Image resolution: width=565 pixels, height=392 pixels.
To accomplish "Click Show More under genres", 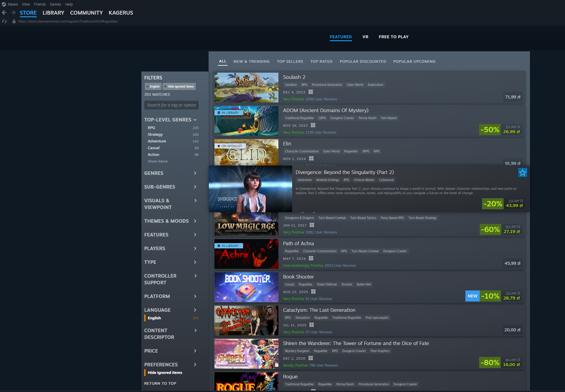I will (x=157, y=161).
